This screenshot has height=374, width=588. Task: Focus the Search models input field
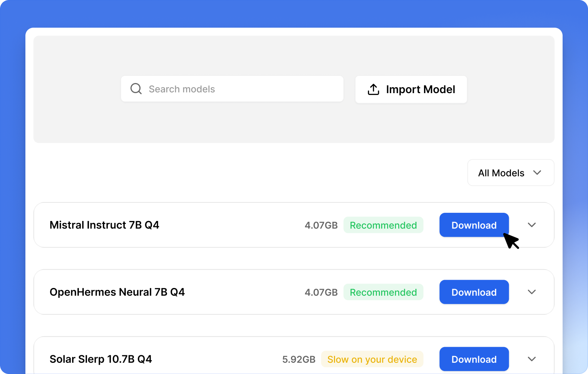[239, 89]
